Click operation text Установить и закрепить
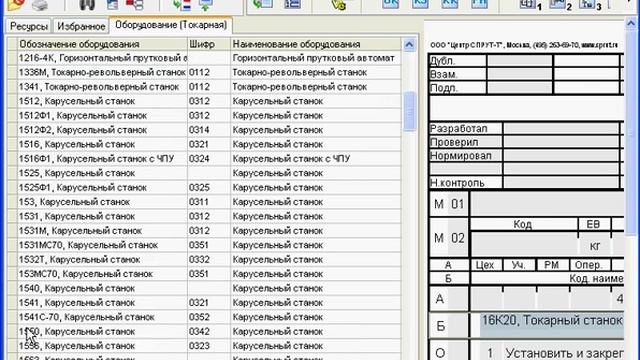This screenshot has width=640, height=360. 564,352
